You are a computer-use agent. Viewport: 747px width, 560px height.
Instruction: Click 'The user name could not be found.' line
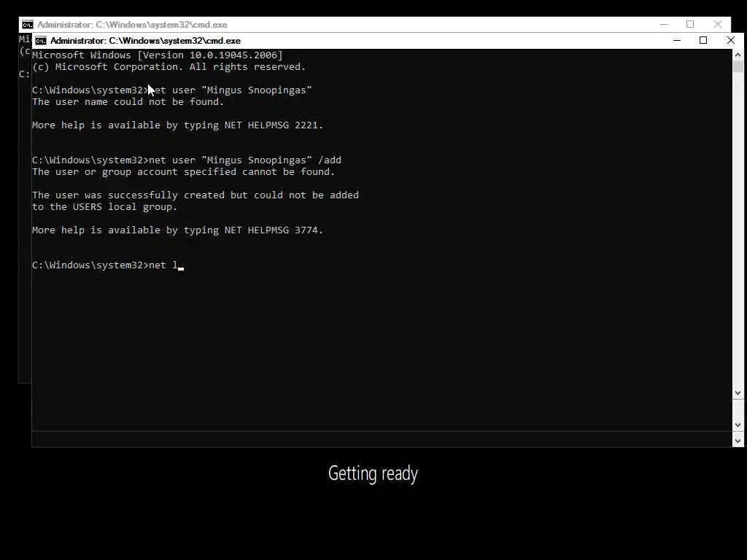click(x=128, y=102)
